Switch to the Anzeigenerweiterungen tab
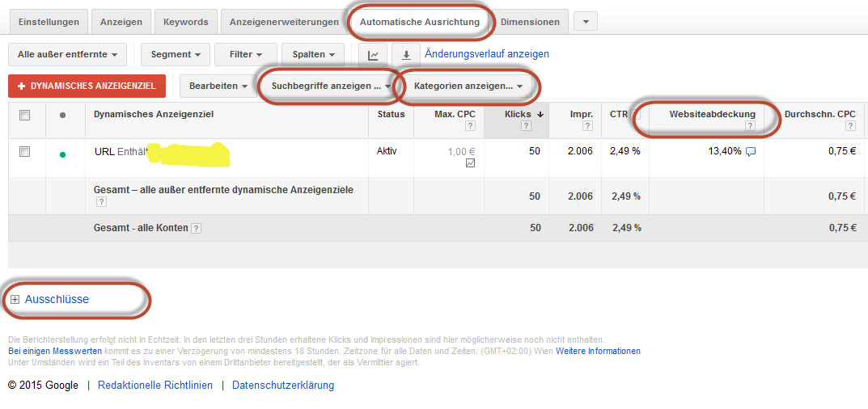 (284, 22)
